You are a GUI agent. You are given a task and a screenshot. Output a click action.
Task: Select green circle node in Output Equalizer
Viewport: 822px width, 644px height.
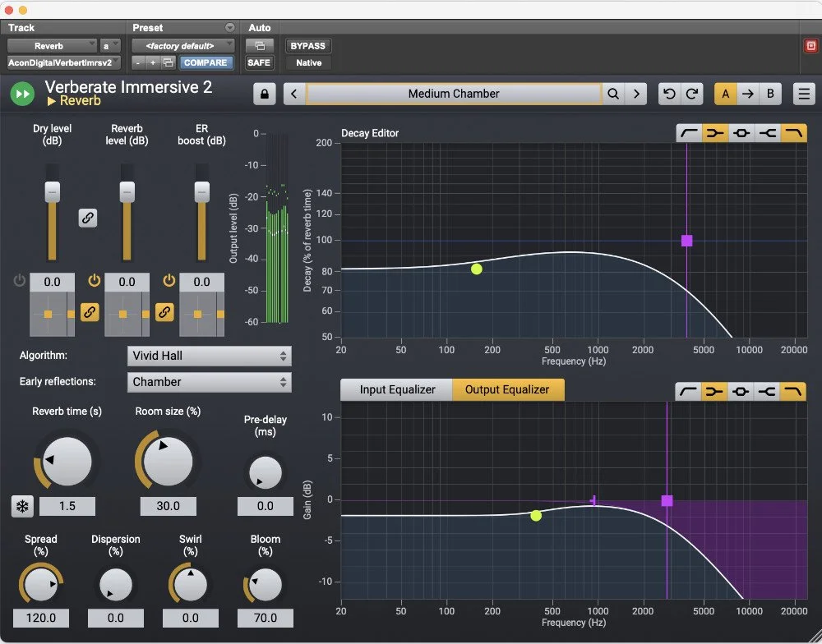536,516
